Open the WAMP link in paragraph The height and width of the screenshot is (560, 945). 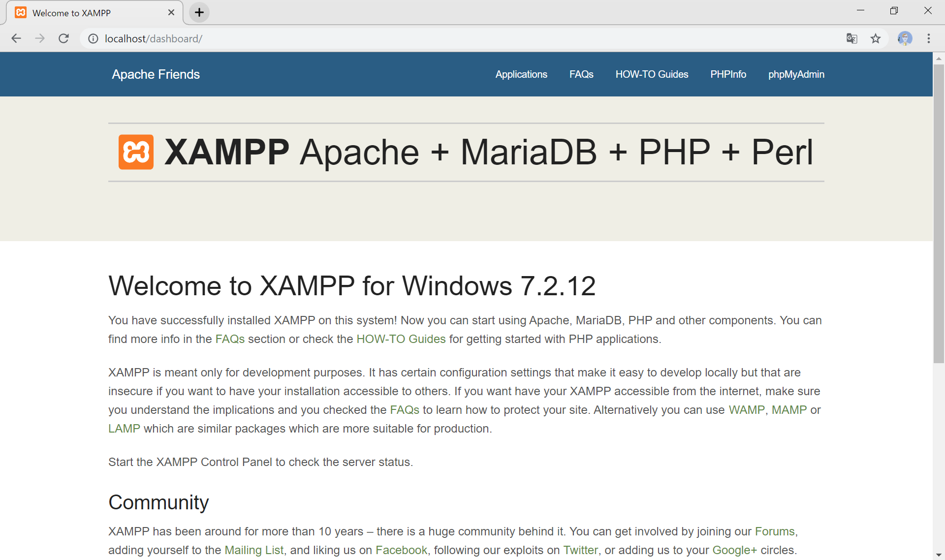click(x=746, y=410)
